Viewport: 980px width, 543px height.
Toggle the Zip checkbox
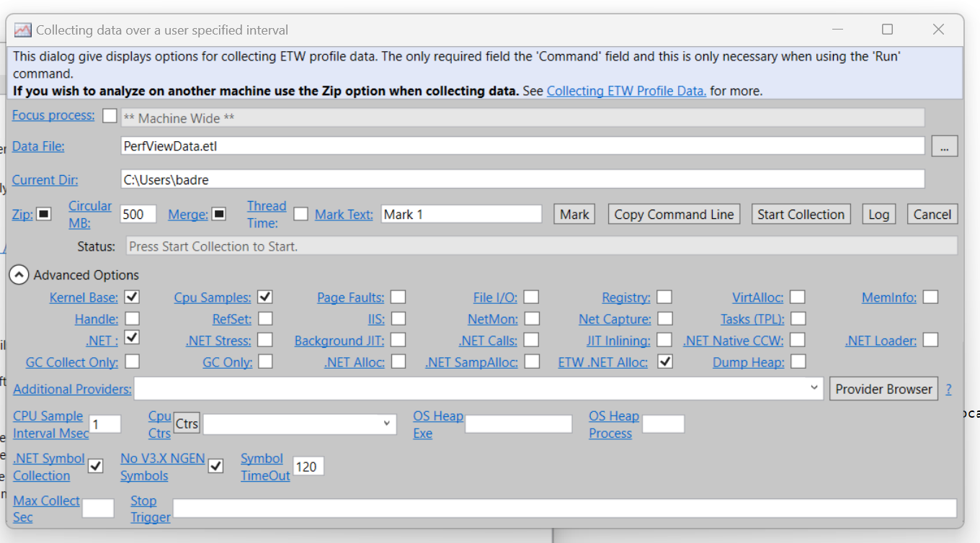(44, 214)
